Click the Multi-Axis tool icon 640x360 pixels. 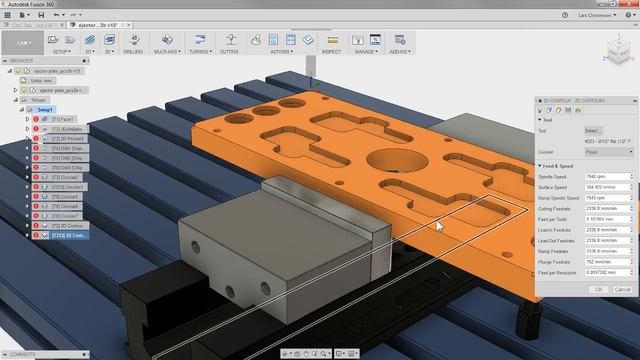click(167, 40)
